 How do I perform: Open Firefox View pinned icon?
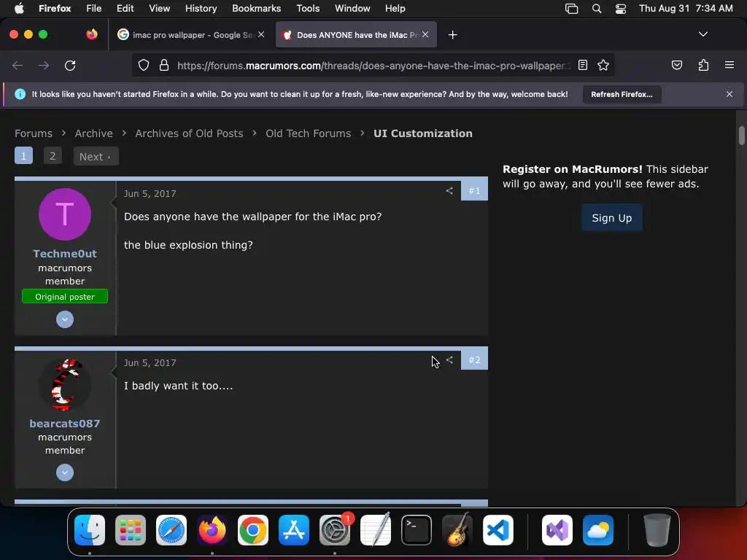[92, 34]
